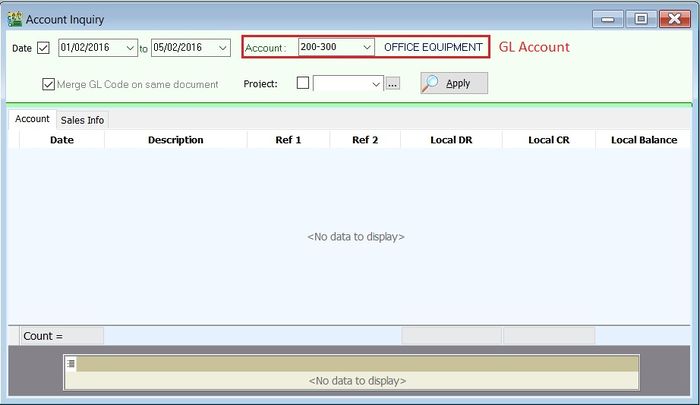Maximize the Account Inquiry window
700x405 pixels.
tap(641, 18)
